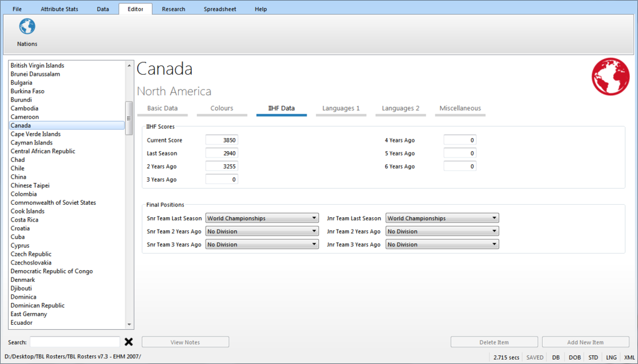The image size is (638, 364).
Task: Open the Research ribbon tab
Action: (173, 9)
